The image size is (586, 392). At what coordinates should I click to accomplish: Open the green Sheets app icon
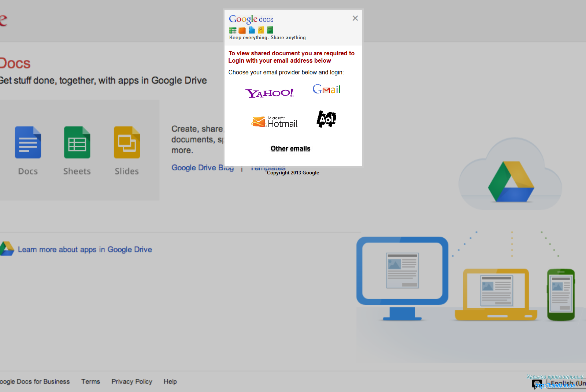[77, 143]
